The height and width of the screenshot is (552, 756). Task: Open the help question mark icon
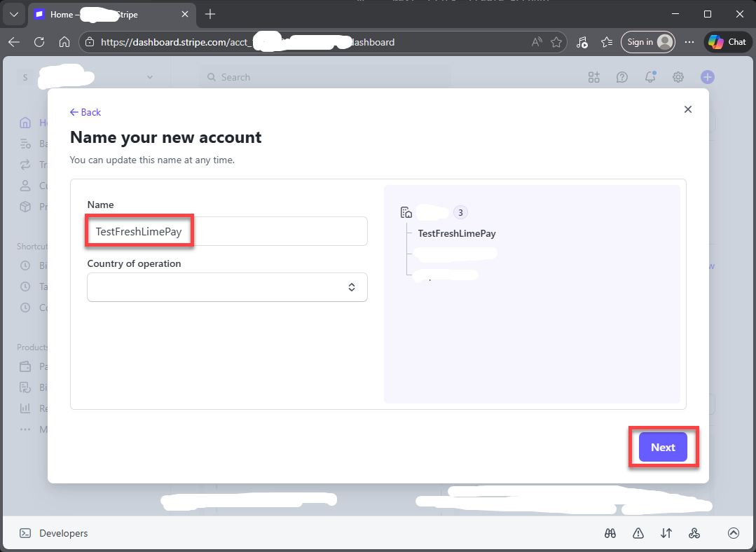(621, 77)
